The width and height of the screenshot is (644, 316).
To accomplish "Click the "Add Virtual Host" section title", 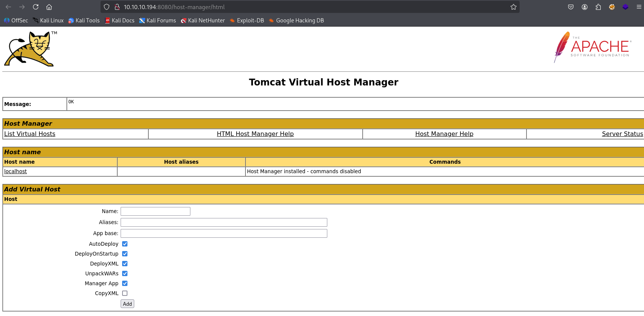I will pyautogui.click(x=32, y=189).
